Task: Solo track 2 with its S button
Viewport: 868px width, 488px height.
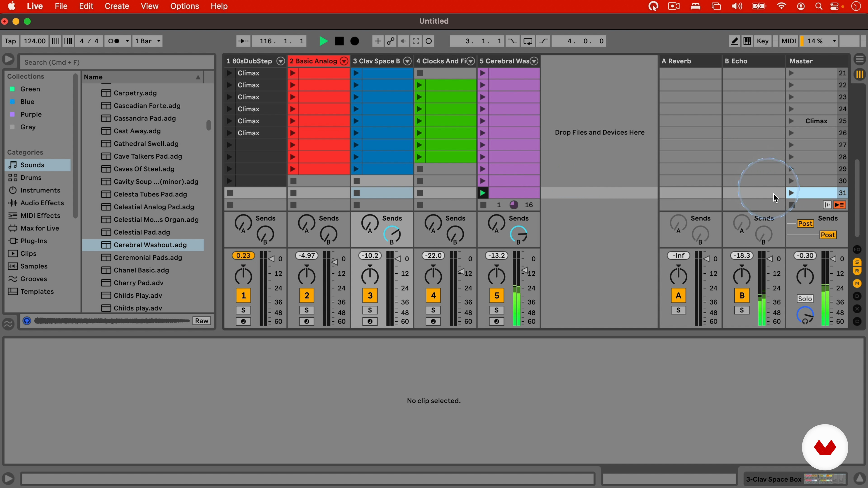Action: [x=307, y=310]
